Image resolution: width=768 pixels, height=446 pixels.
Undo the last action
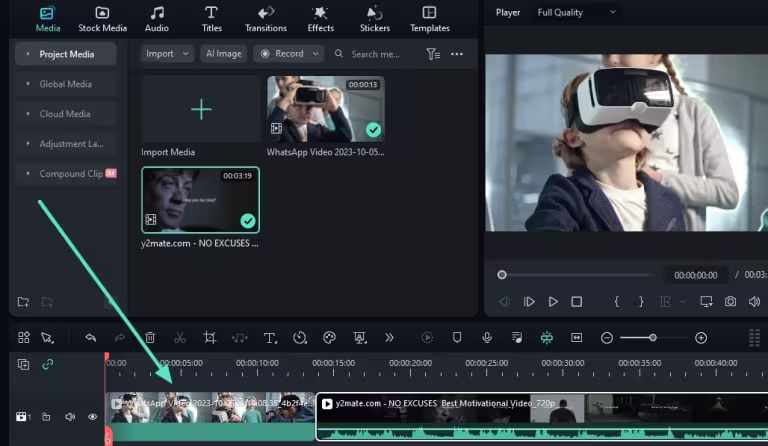[x=90, y=338]
